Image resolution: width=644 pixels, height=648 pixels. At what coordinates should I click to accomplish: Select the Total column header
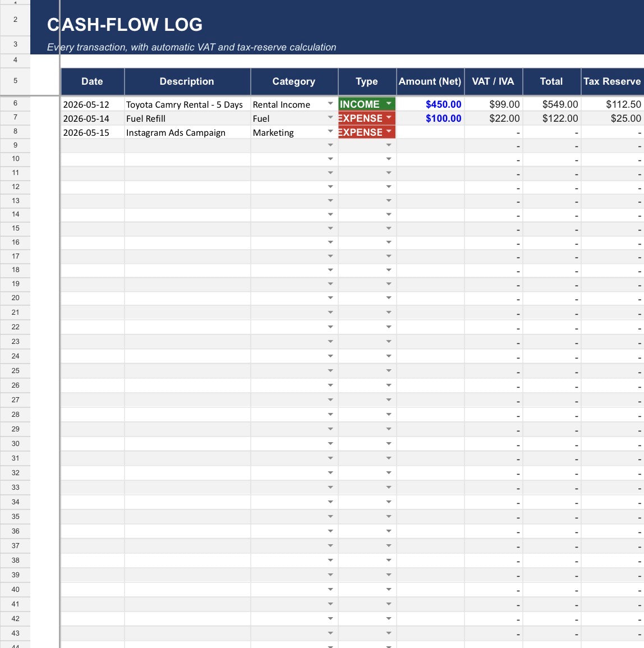click(x=552, y=81)
